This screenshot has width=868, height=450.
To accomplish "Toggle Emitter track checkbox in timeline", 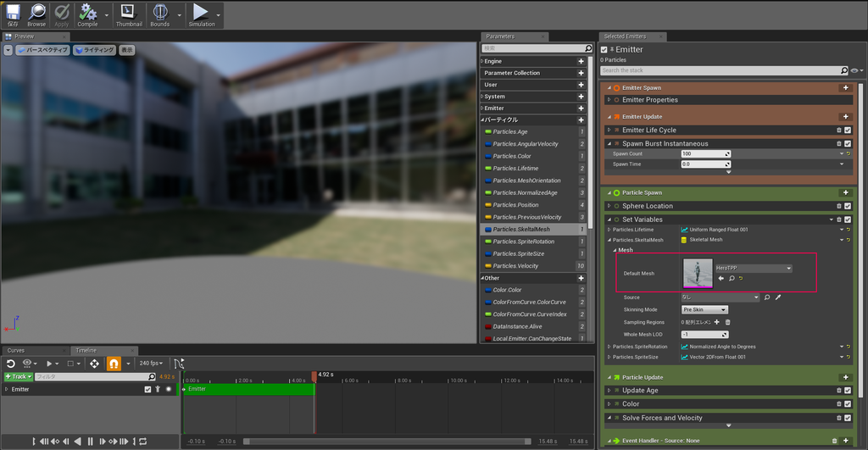I will (x=147, y=389).
